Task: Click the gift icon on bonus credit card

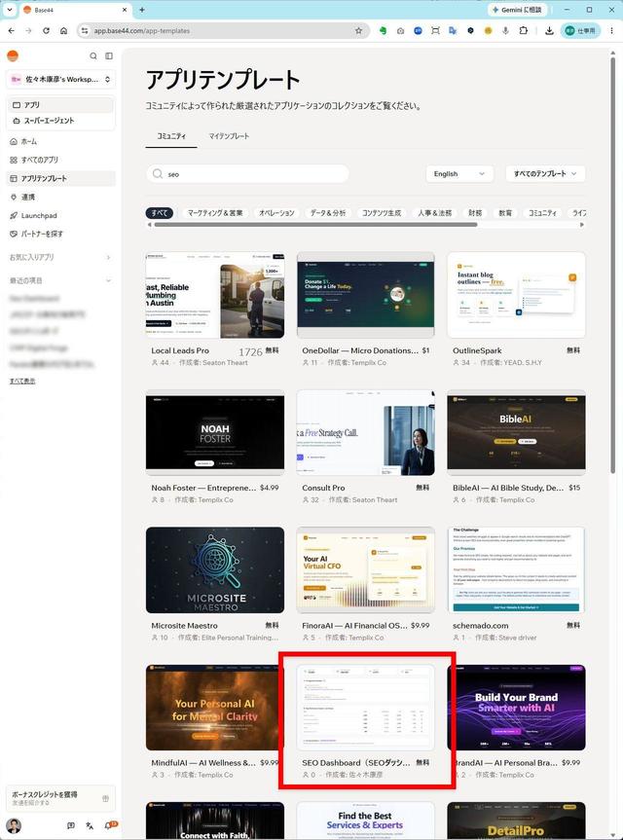Action: coord(105,798)
